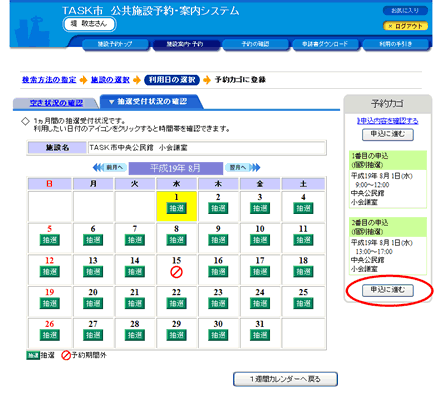Open the 申請書ダウンロード navigation tab
This screenshot has height=395, width=440.
[x=325, y=44]
